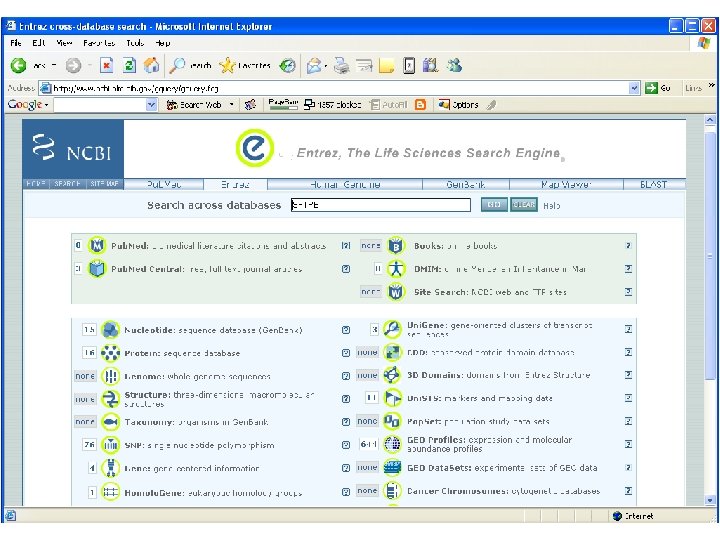Click the help question mark beside Nucleotide
Image resolution: width=720 pixels, height=540 pixels.
pyautogui.click(x=346, y=330)
